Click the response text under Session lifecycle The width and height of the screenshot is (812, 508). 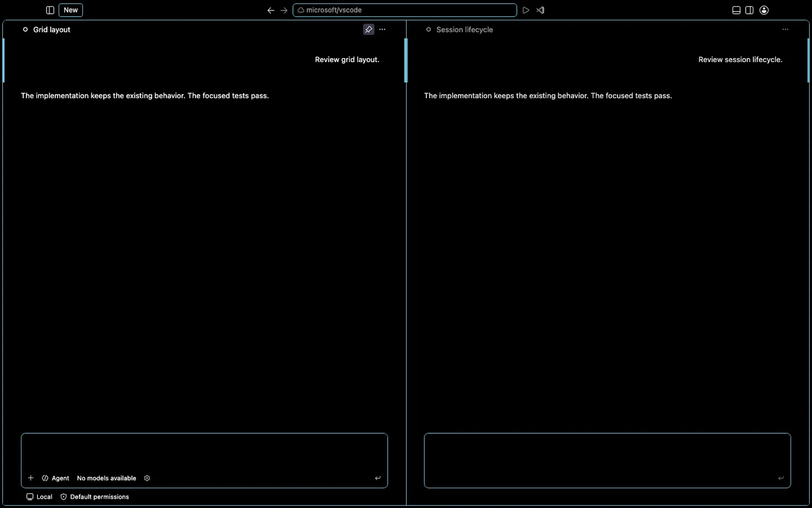click(x=548, y=96)
